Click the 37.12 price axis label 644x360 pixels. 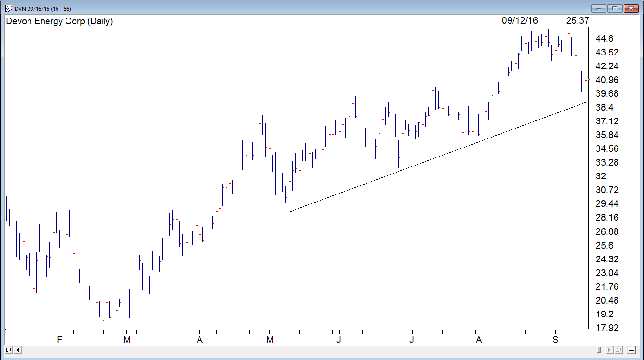[606, 121]
